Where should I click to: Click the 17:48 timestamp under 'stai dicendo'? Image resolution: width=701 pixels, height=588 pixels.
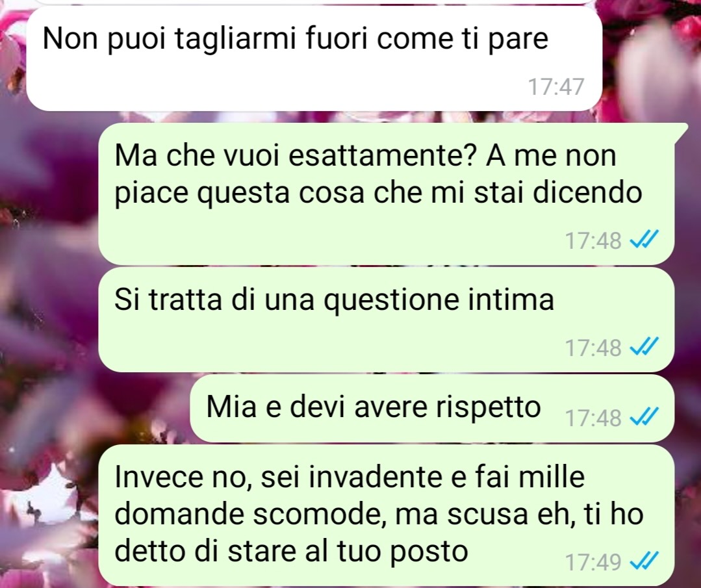(x=593, y=240)
